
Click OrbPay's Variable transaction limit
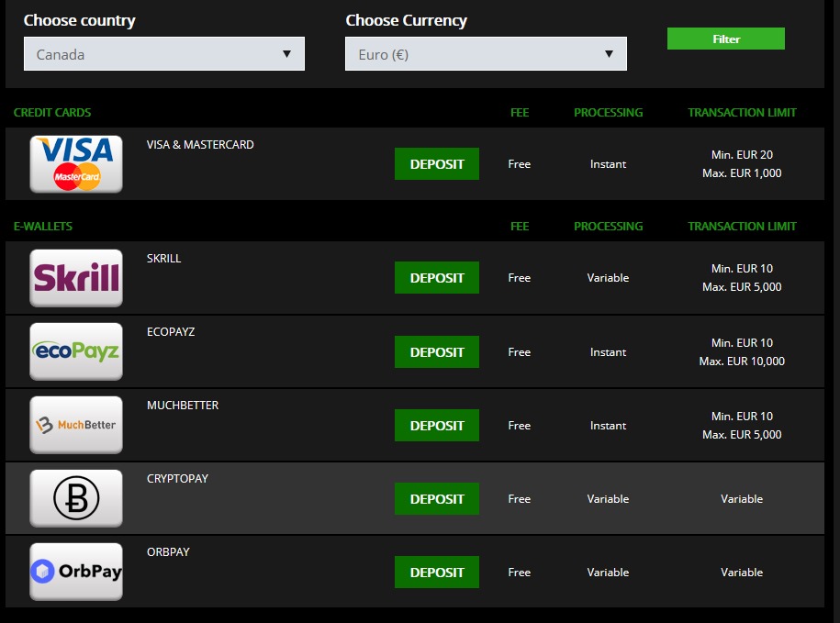tap(742, 573)
